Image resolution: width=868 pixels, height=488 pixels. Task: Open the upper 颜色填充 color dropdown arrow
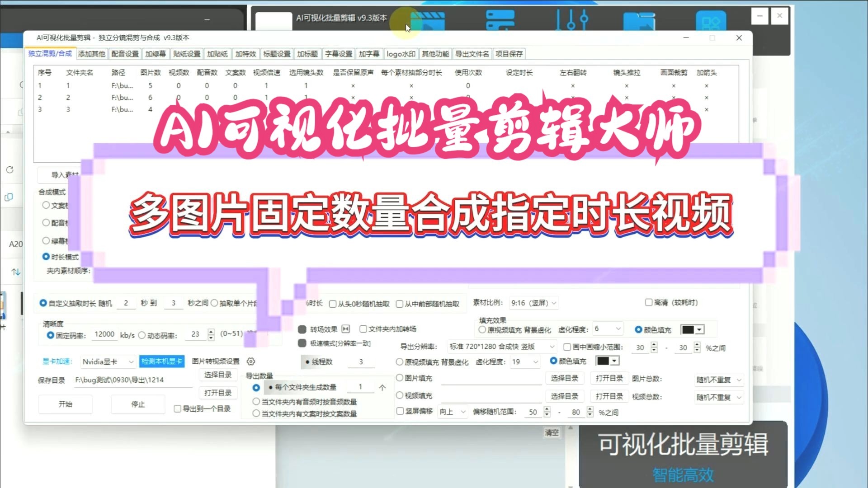699,330
